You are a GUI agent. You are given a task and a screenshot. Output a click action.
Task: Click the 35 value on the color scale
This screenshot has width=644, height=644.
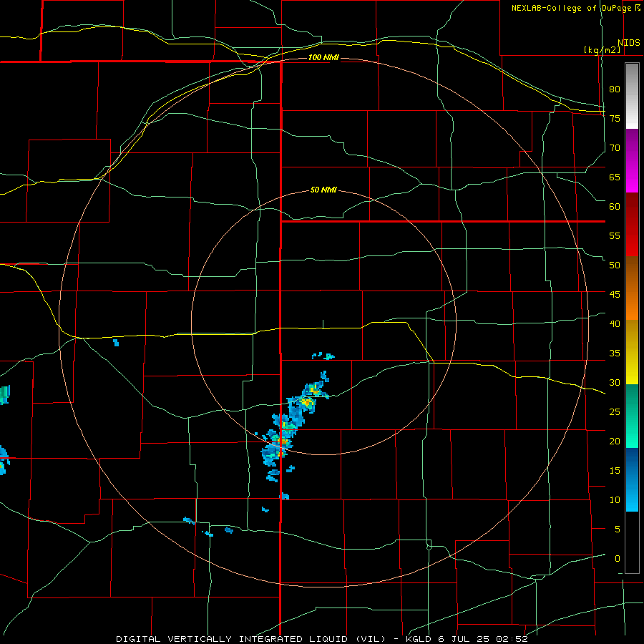coord(615,353)
